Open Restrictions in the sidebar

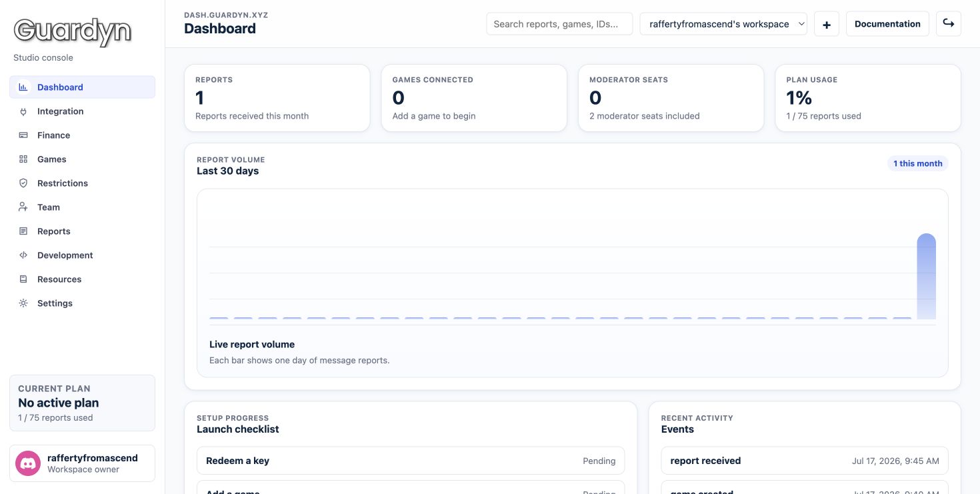pyautogui.click(x=82, y=183)
